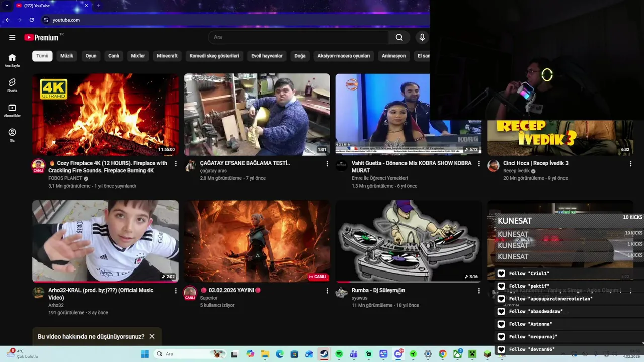Open the Siz profile page icon
Screen dimensions: 644x362
click(12, 135)
